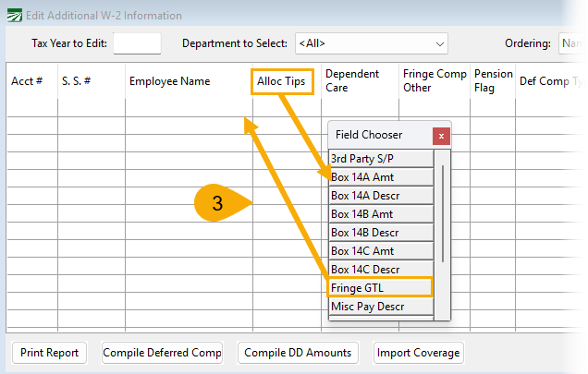Close the Field Chooser popup
This screenshot has height=374, width=588.
pyautogui.click(x=441, y=136)
